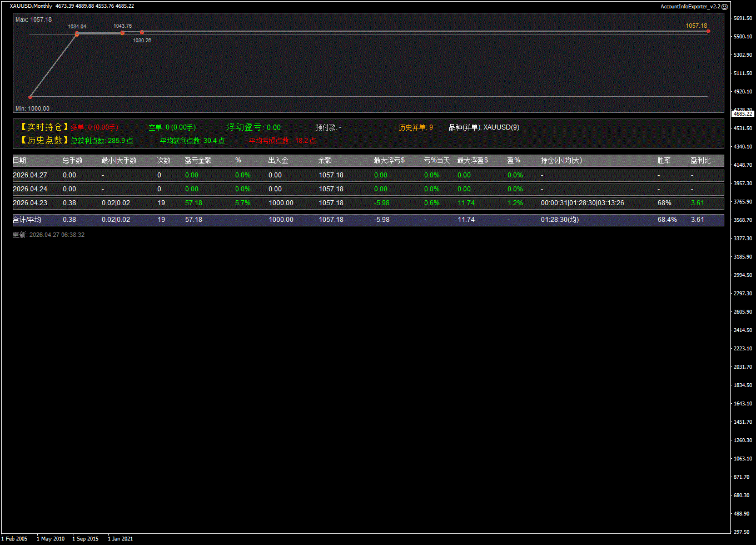This screenshot has height=545, width=756.
Task: Select the 2026.04.23 table row
Action: point(368,203)
